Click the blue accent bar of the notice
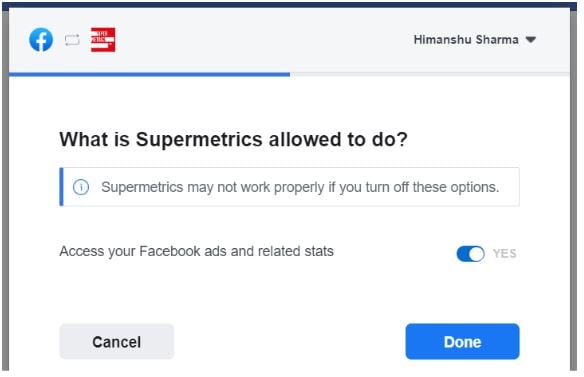Screen dimensions: 584x377 61,187
